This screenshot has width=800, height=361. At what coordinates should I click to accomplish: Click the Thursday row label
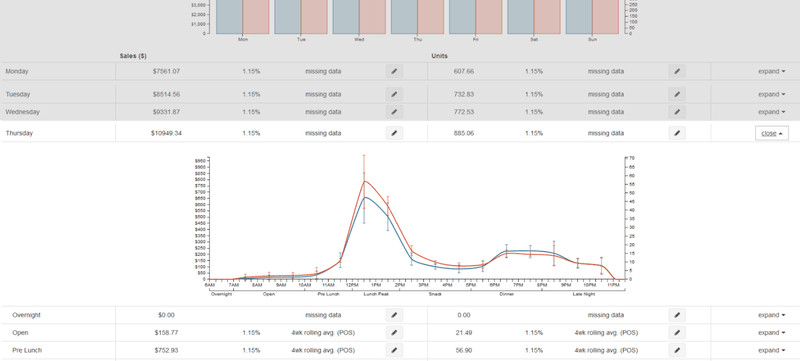tap(19, 133)
